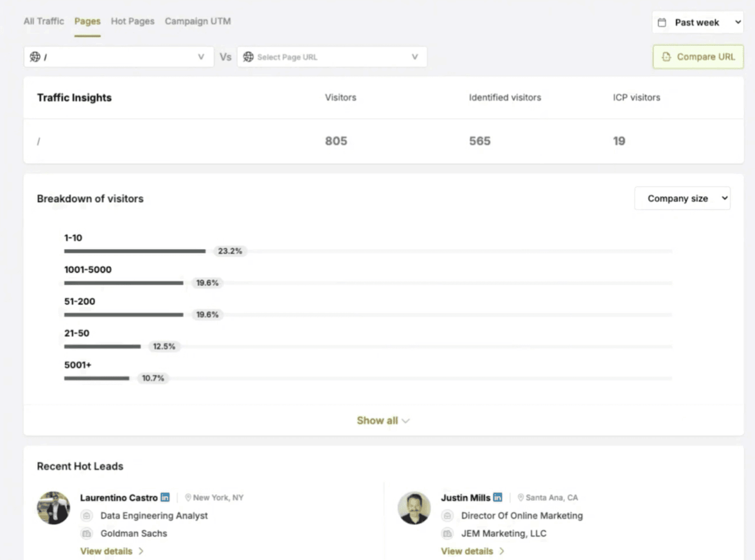Click Justin Mills' profile photo
The height and width of the screenshot is (560, 755).
(414, 508)
